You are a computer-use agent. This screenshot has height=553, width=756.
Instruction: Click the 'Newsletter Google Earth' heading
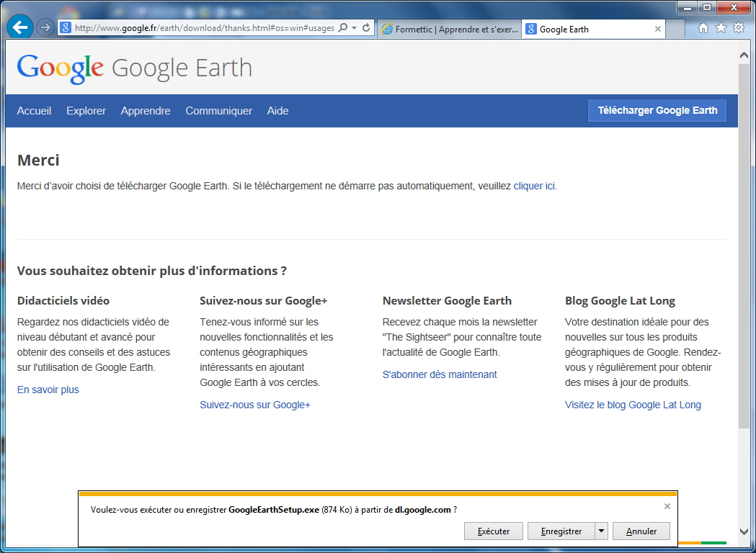[x=447, y=300]
